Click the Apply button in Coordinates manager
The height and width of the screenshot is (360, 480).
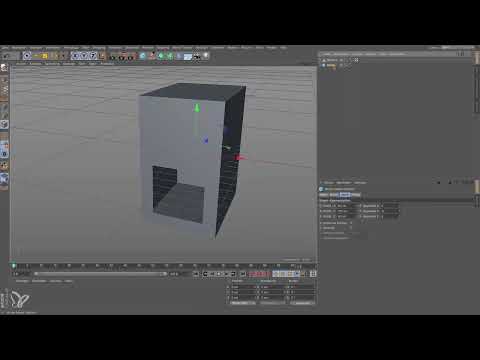tap(302, 303)
